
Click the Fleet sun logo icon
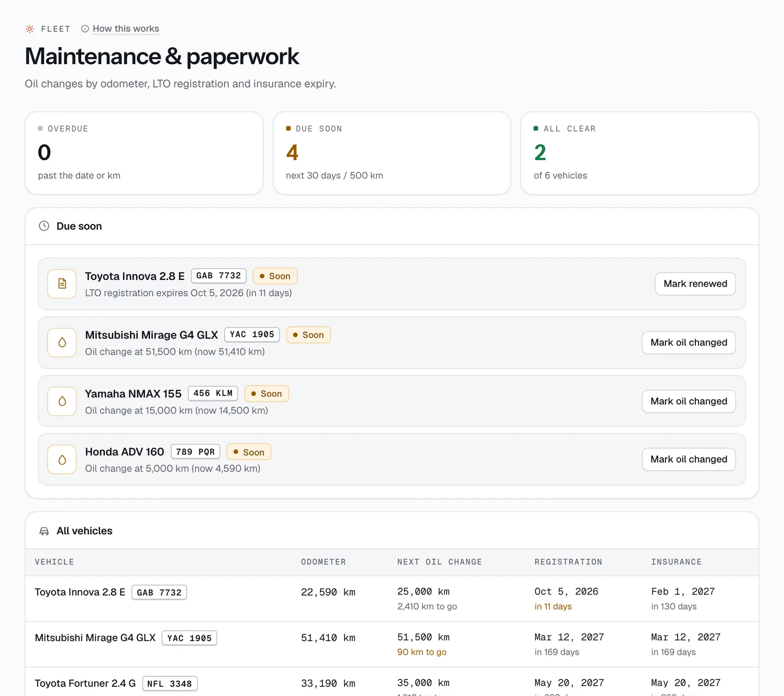coord(30,29)
